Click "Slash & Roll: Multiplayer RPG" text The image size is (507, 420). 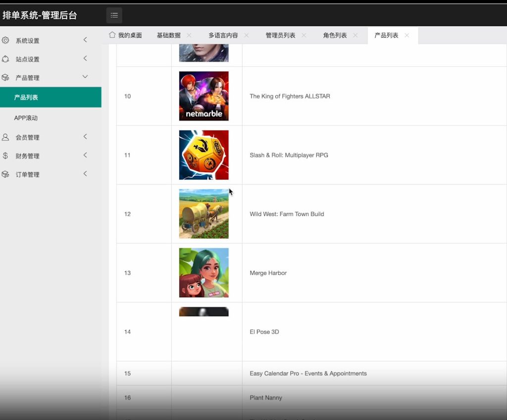289,155
